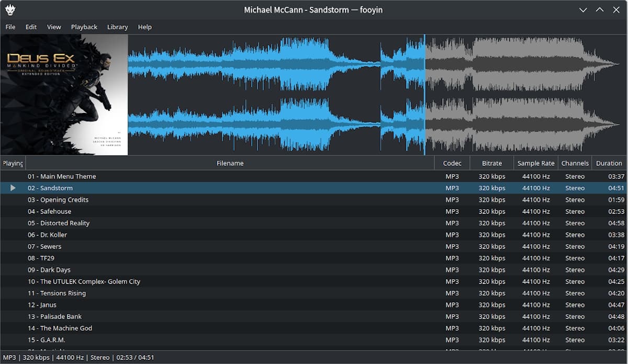628x364 pixels.
Task: Click the playing indicator arrow beside Sandstorm
Action: 13,188
